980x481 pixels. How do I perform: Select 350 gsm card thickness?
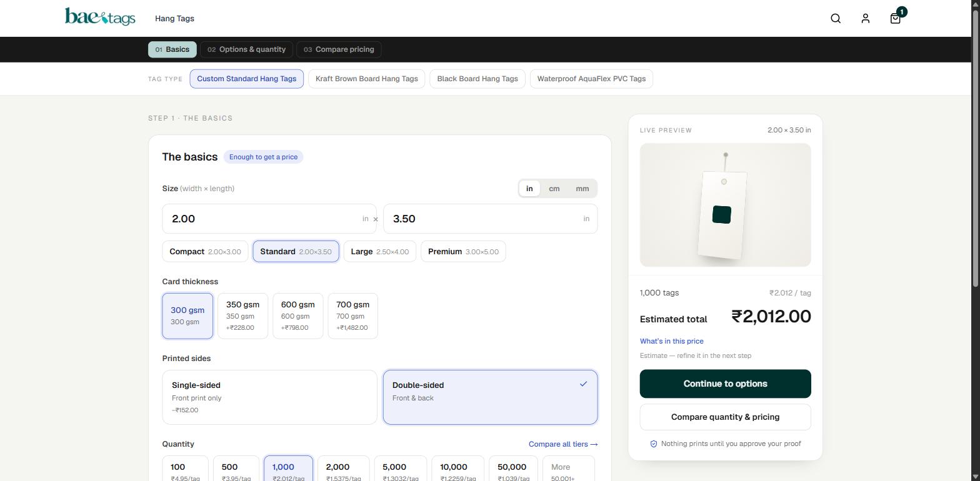[x=242, y=316]
